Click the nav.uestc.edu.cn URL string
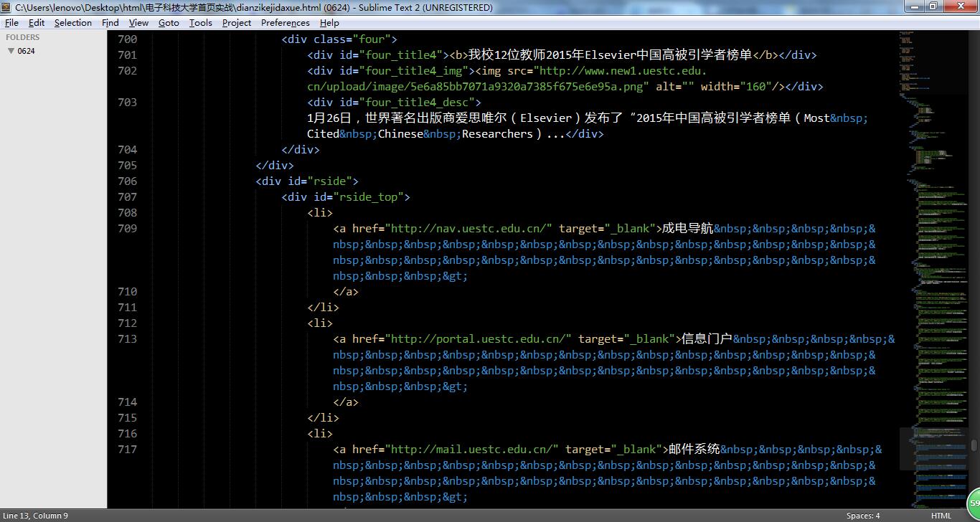The image size is (980, 522). point(469,229)
